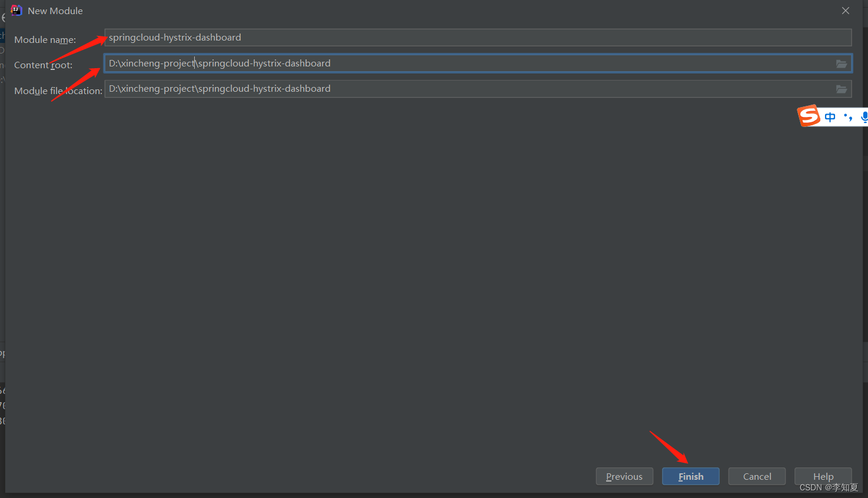The image size is (868, 498).
Task: Cancel the New Module dialog
Action: tap(757, 476)
